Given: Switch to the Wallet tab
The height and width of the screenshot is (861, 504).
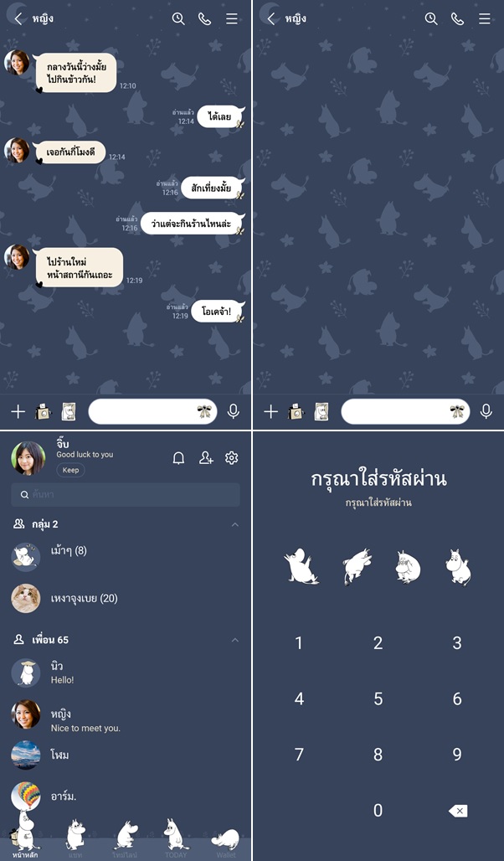Looking at the screenshot, I should [x=226, y=842].
